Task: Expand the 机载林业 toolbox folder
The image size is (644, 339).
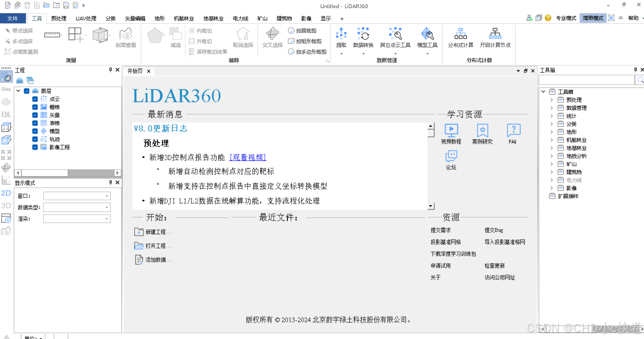Action: (x=552, y=140)
